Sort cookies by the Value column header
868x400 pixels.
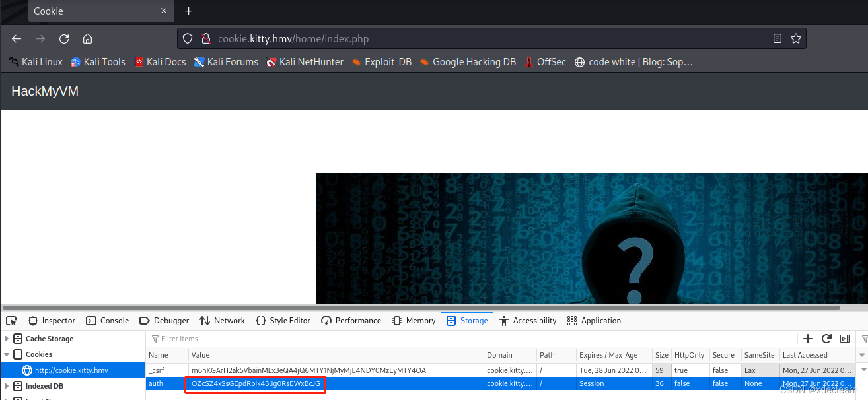point(336,355)
